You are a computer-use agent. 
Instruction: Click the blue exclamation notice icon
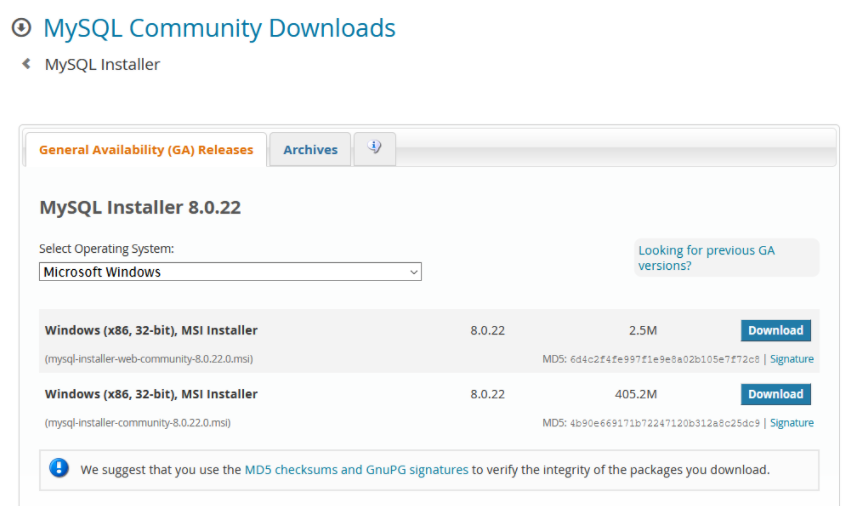click(59, 468)
